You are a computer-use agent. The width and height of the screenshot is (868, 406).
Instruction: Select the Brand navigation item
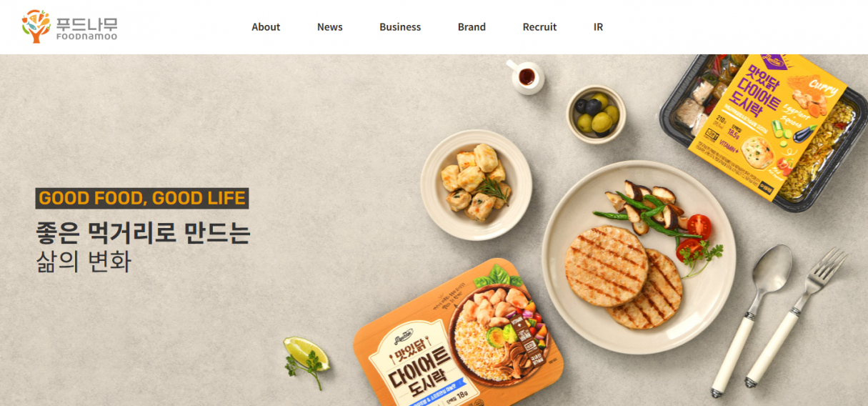point(472,27)
